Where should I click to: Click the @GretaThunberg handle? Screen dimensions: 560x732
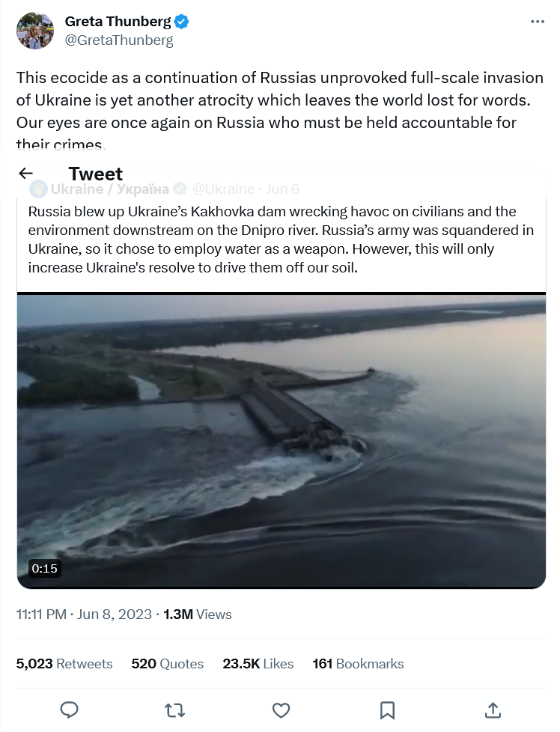[119, 41]
